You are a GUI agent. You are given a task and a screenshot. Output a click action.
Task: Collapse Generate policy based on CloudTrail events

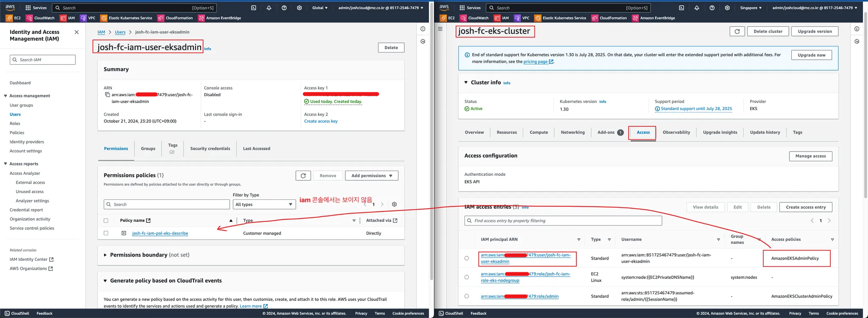(x=105, y=281)
